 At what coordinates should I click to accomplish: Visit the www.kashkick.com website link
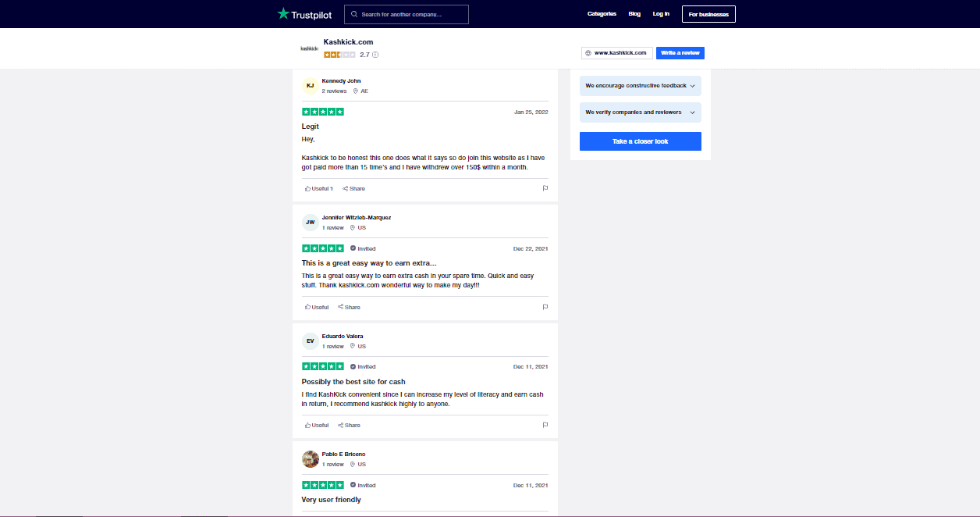616,53
